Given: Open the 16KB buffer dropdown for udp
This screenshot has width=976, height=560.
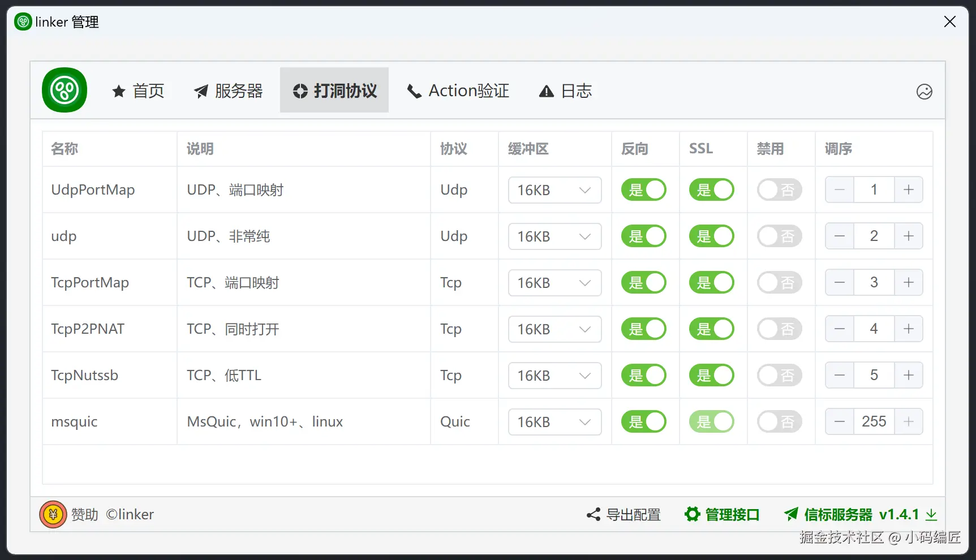Looking at the screenshot, I should (554, 236).
